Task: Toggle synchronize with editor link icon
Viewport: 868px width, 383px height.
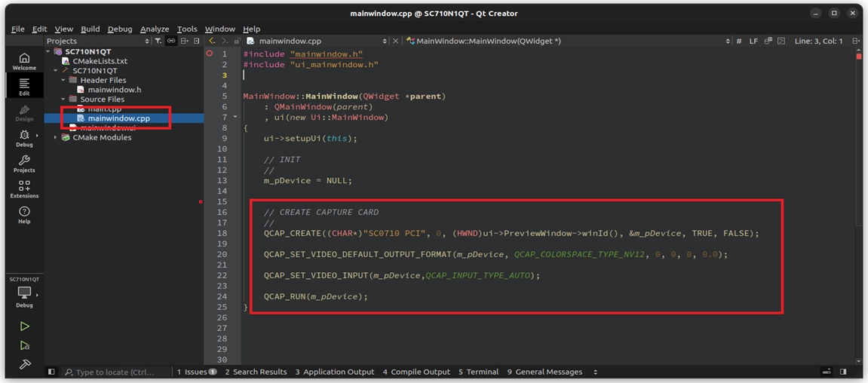Action: (x=172, y=41)
